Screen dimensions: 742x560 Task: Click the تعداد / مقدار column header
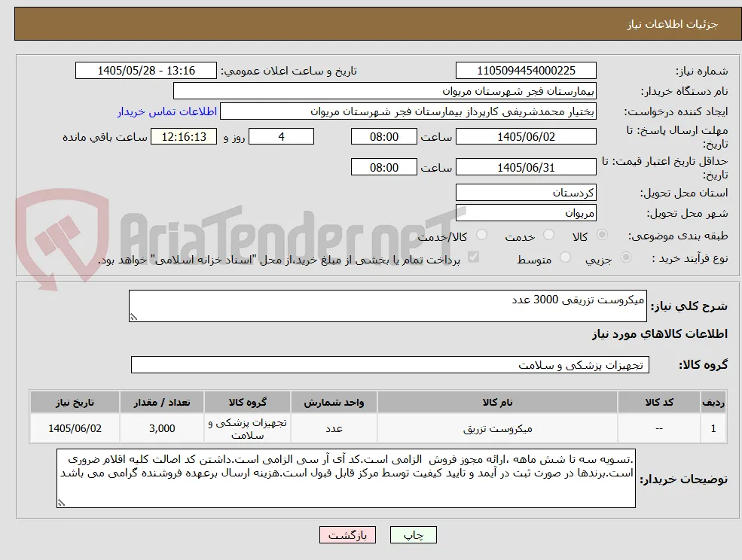162,402
